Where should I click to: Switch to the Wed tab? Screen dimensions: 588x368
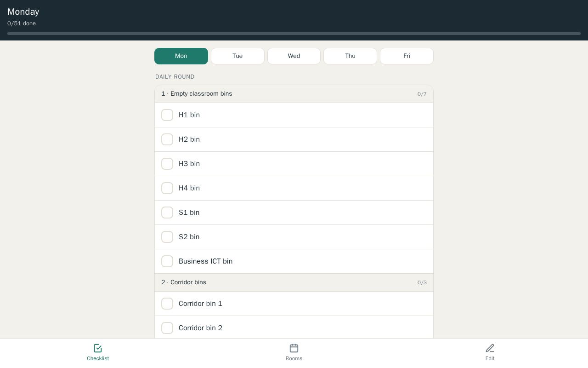point(294,56)
